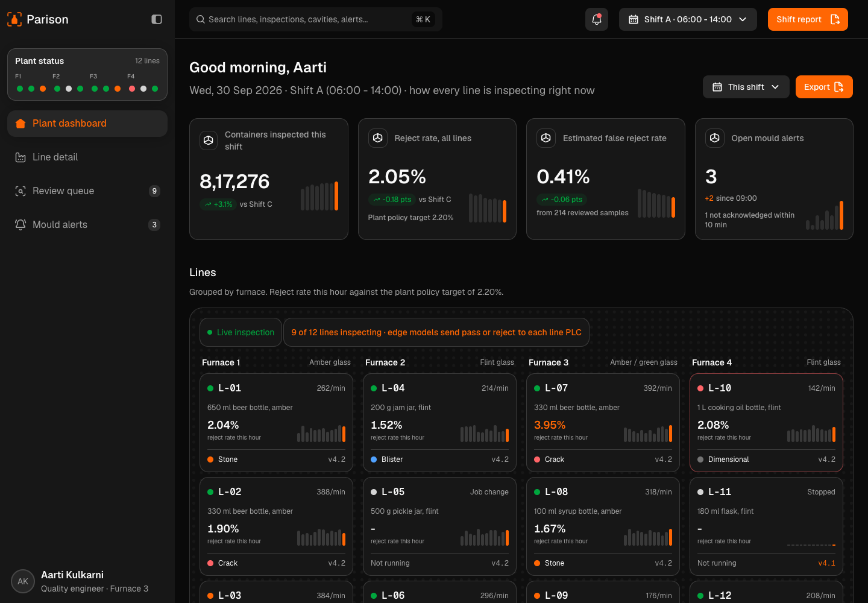Click the Furnace 3 group heading
Viewport: 868px width, 603px height.
point(549,362)
